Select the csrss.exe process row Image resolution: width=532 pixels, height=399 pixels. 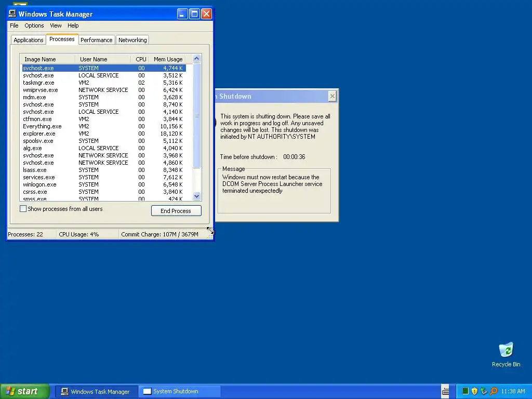[104, 192]
